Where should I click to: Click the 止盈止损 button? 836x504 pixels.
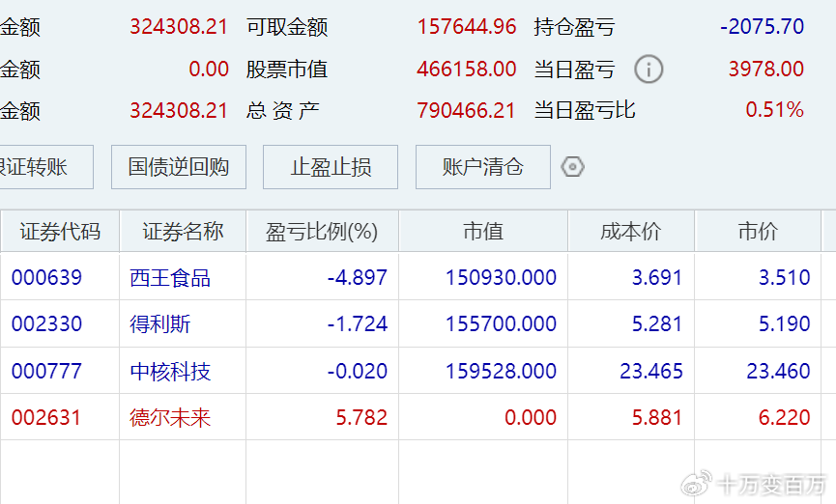tap(331, 167)
